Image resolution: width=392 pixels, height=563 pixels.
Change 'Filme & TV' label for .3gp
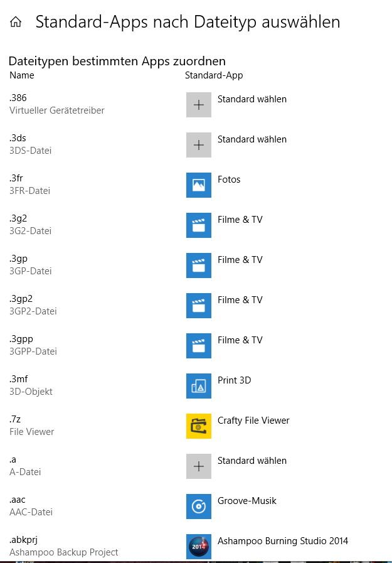pos(240,260)
